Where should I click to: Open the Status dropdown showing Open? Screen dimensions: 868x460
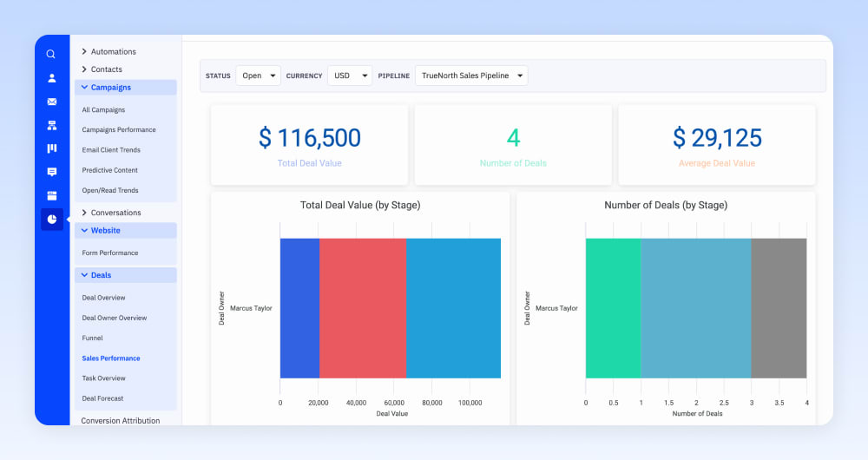(258, 76)
